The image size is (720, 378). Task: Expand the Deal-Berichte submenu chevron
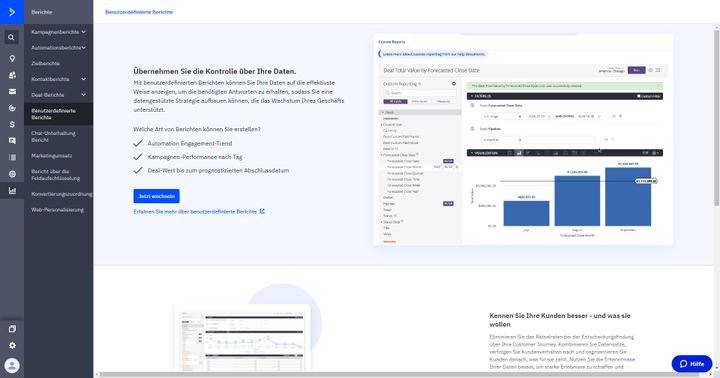pyautogui.click(x=84, y=95)
